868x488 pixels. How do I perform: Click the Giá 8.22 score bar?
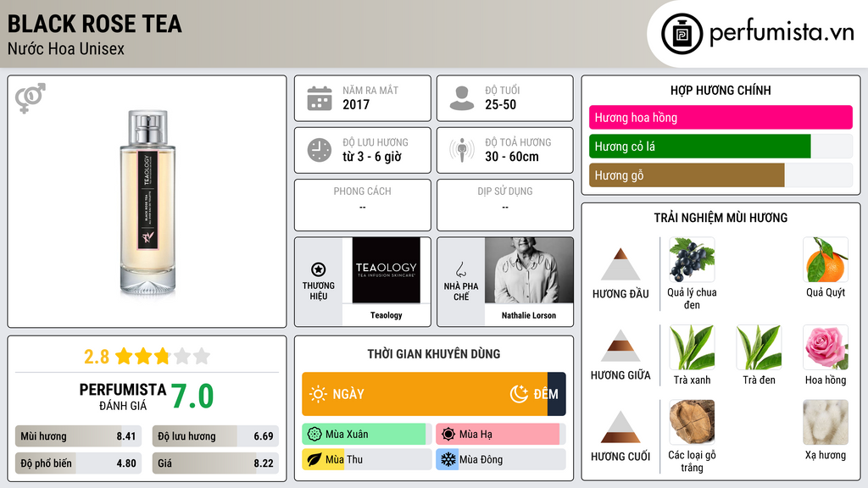215,463
